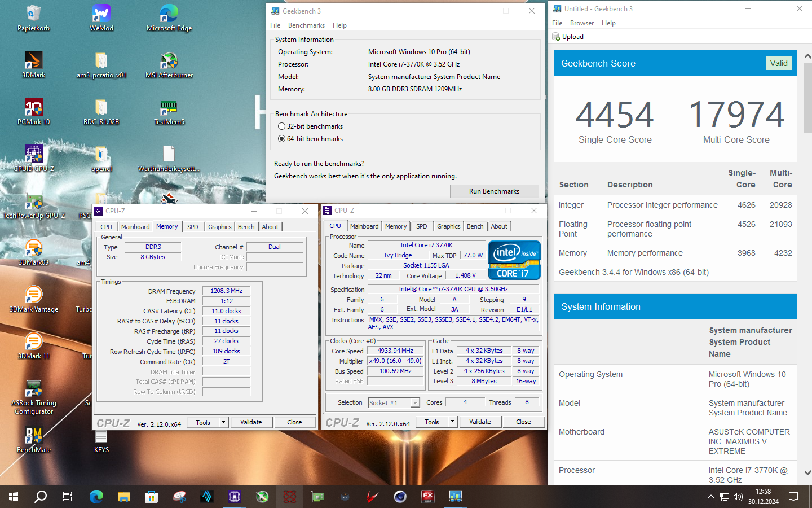Expand Tools dropdown arrow in processor CPU-Z window
This screenshot has height=508, width=812.
(452, 422)
